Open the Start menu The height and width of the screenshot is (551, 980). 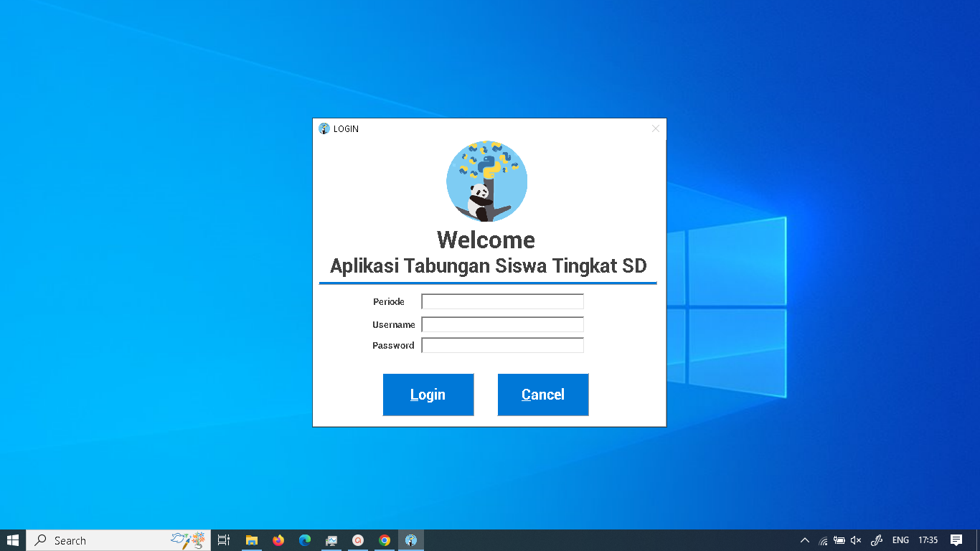point(14,540)
